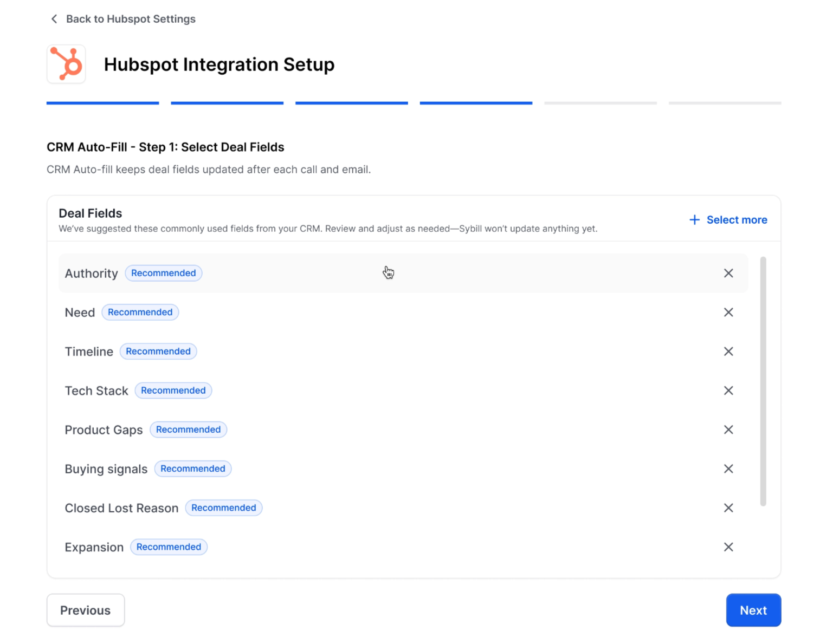Select the Expansion field label
Screen dimensions: 826x644
click(94, 548)
